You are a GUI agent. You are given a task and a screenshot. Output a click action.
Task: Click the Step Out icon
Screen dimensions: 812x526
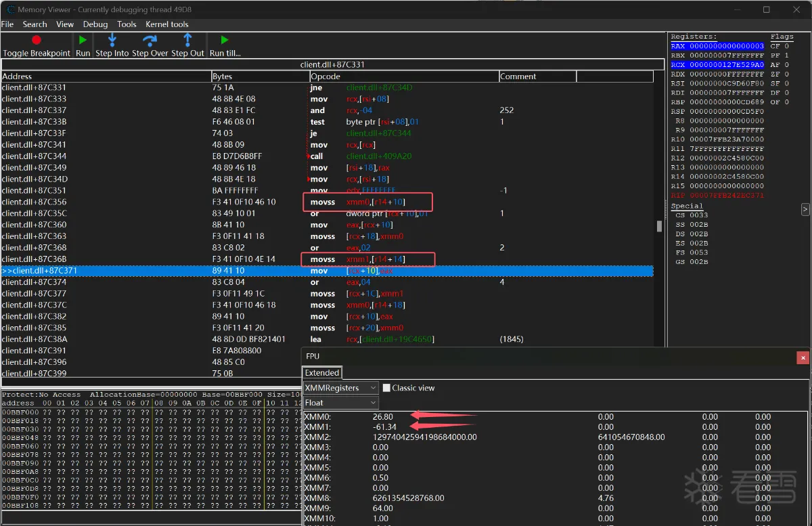[x=187, y=40]
